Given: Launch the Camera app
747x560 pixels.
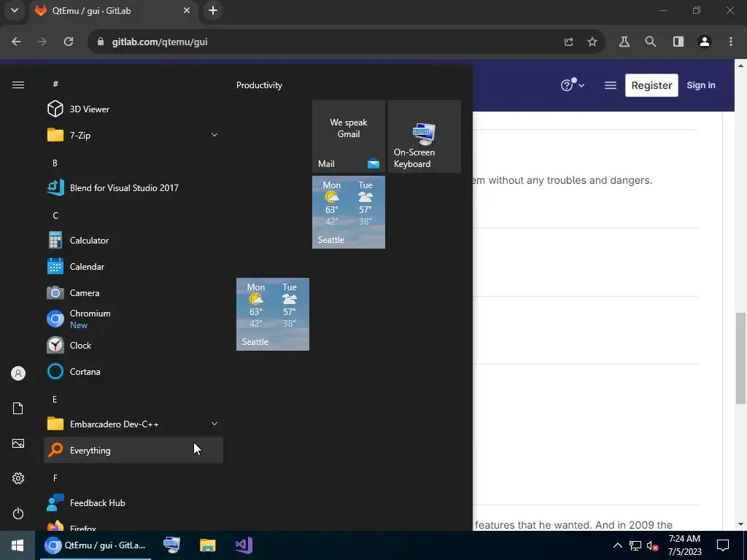Looking at the screenshot, I should (133, 293).
